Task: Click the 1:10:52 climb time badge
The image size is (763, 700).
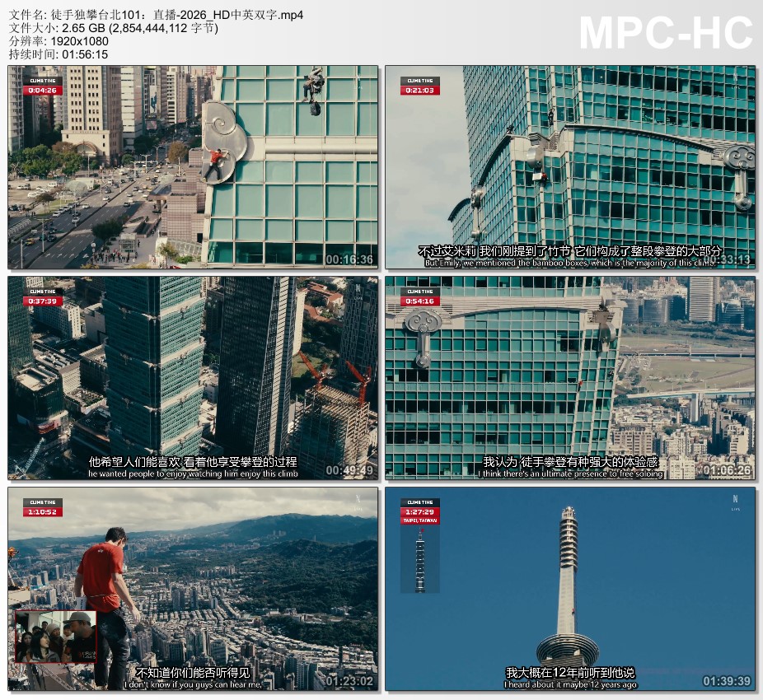Action: tap(42, 507)
